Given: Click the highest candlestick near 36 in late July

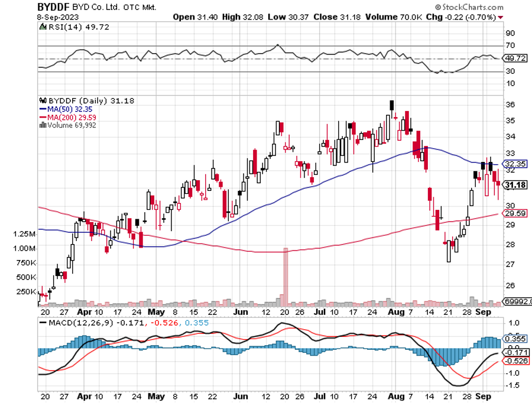Looking at the screenshot, I should (392, 105).
